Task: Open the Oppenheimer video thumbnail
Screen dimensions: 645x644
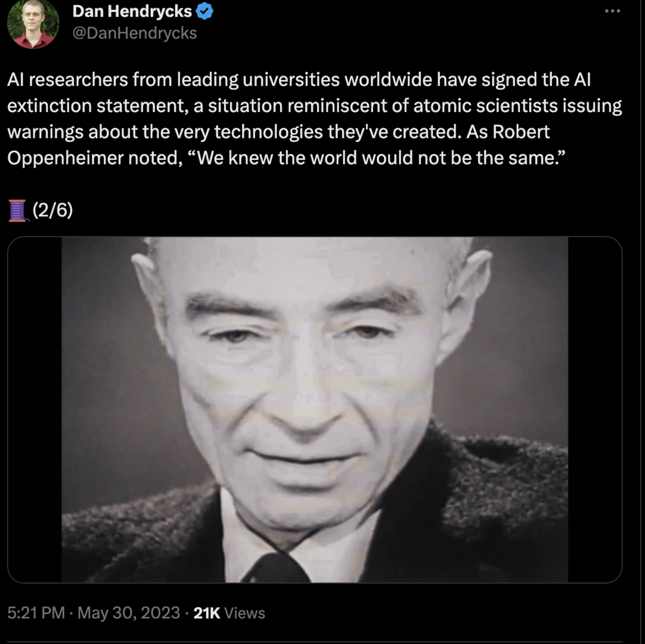Action: tap(315, 410)
